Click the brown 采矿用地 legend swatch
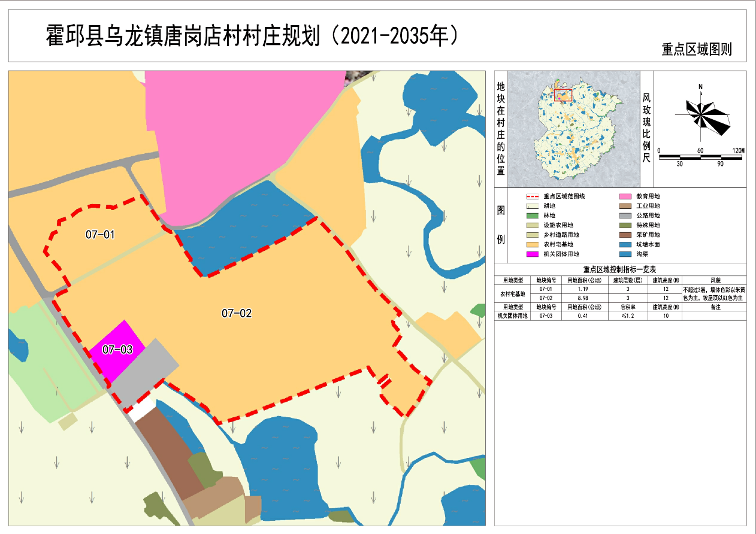Image resolution: width=756 pixels, height=534 pixels. point(627,235)
